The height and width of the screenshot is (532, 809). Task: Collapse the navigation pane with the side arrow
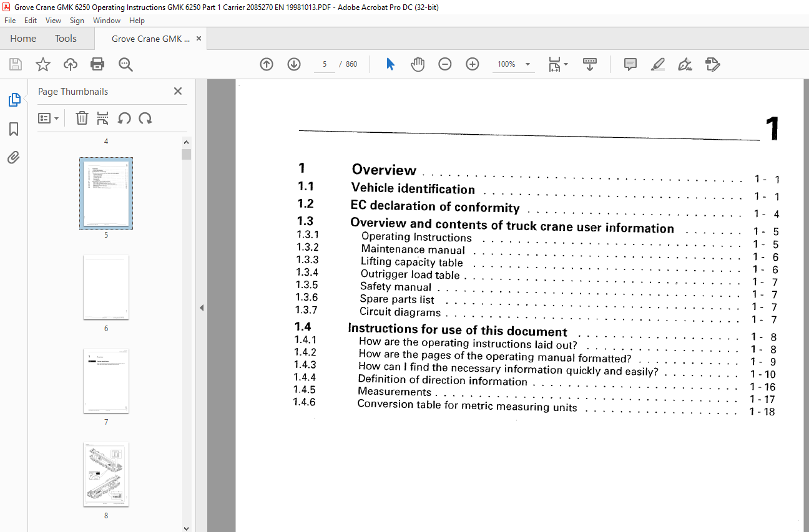(x=201, y=307)
